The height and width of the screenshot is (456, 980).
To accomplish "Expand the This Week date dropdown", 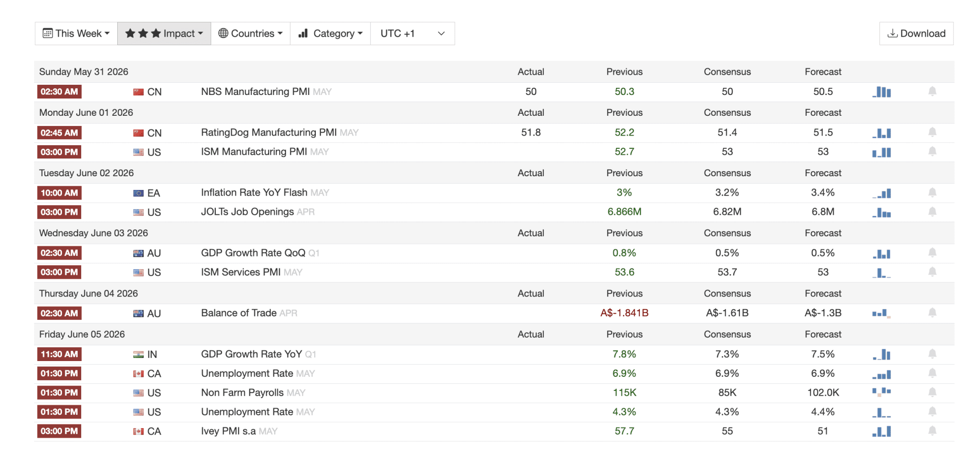I will 76,34.
